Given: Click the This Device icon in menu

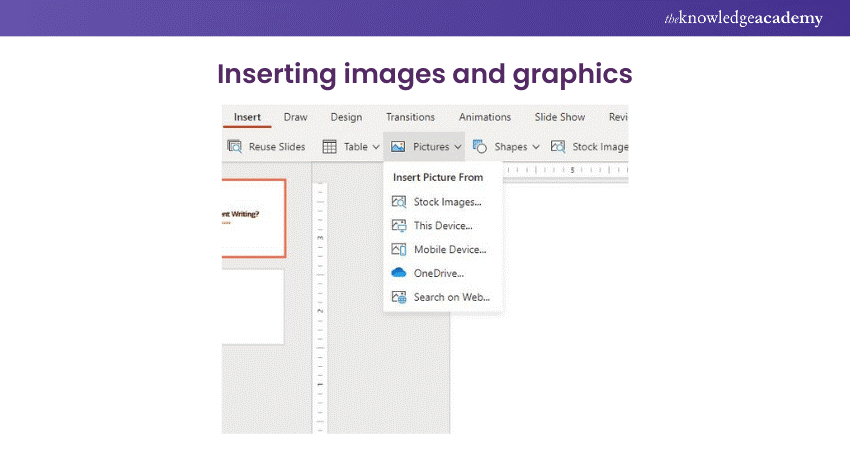Looking at the screenshot, I should click(x=399, y=226).
